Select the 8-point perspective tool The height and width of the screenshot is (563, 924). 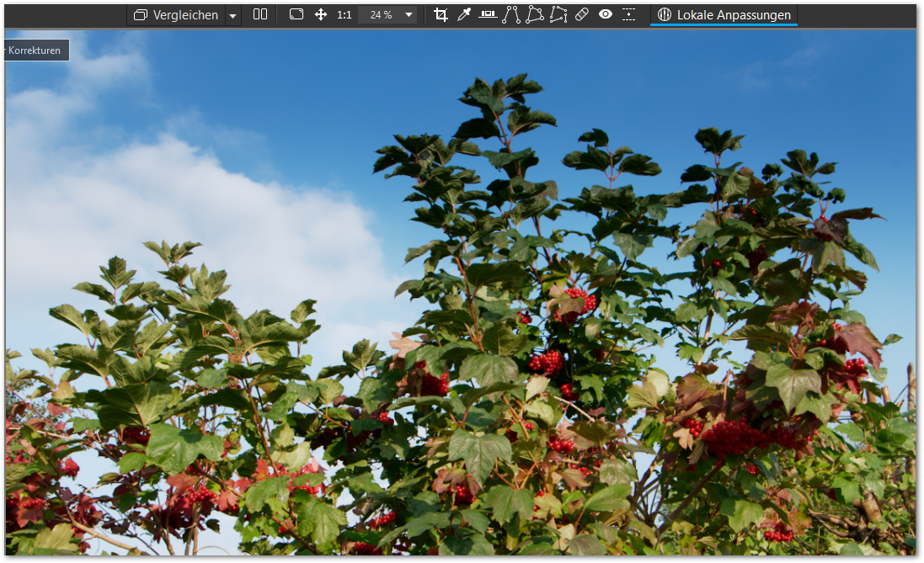point(558,14)
